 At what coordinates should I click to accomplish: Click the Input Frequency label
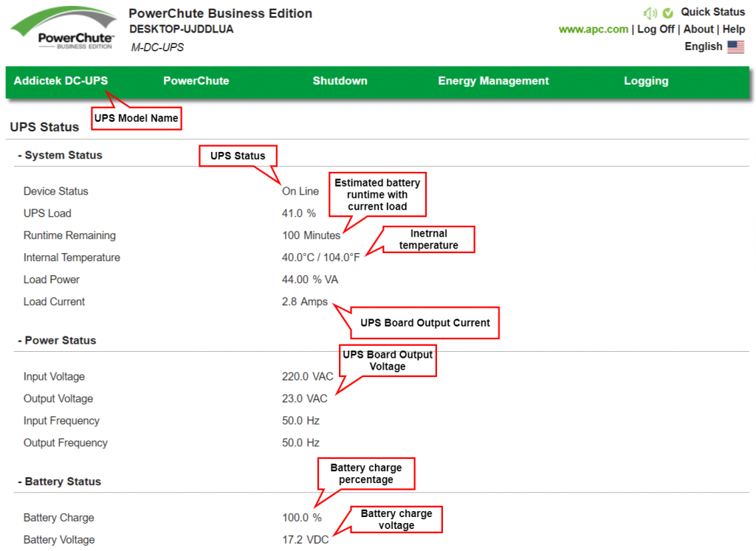pyautogui.click(x=61, y=421)
